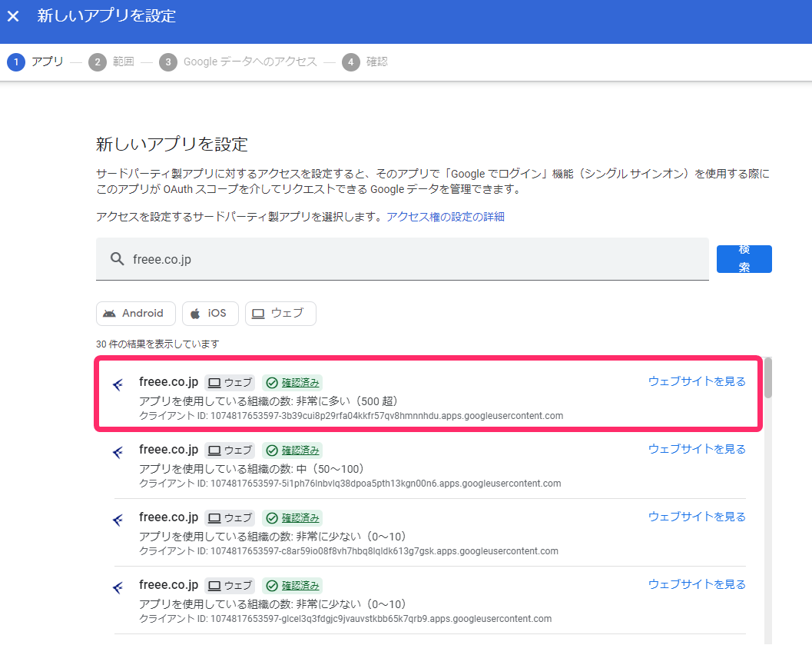812x665 pixels.
Task: Click the freee logo in the c8ar59io client row
Action: (118, 520)
